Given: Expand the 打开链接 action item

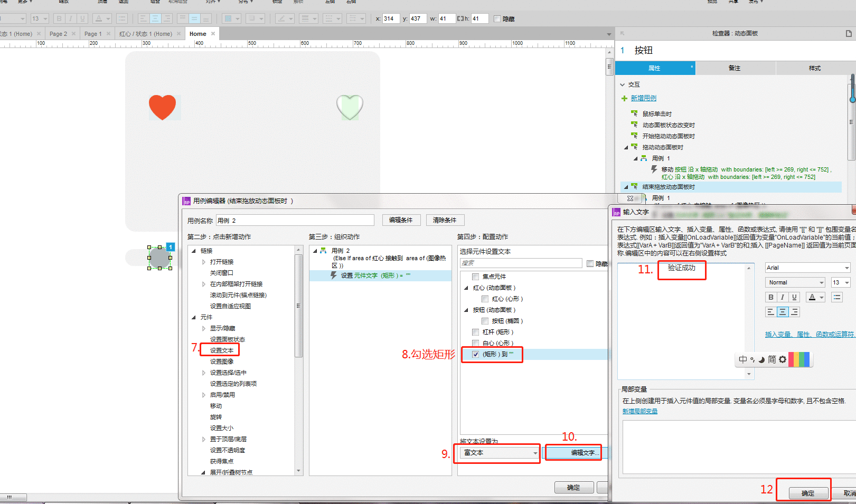Looking at the screenshot, I should pyautogui.click(x=204, y=262).
